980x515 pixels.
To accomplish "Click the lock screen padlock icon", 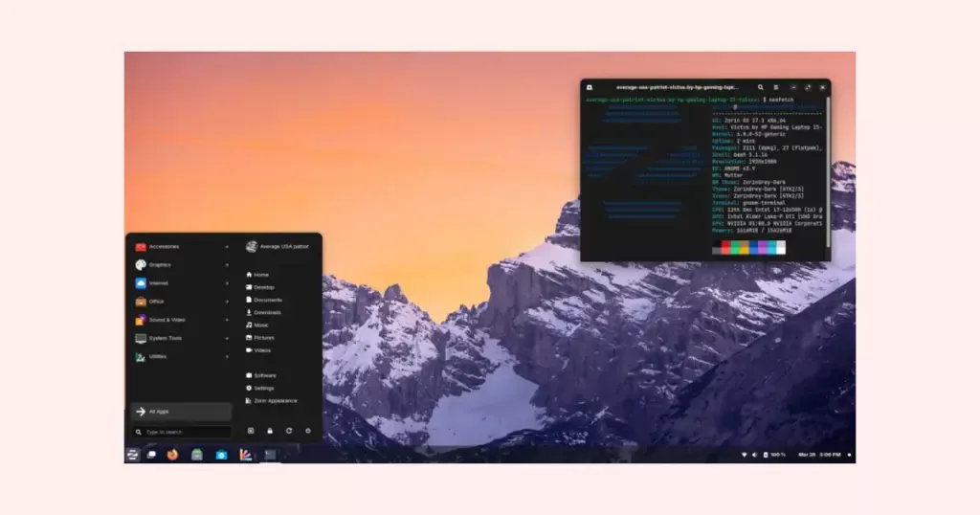I will coord(270,431).
